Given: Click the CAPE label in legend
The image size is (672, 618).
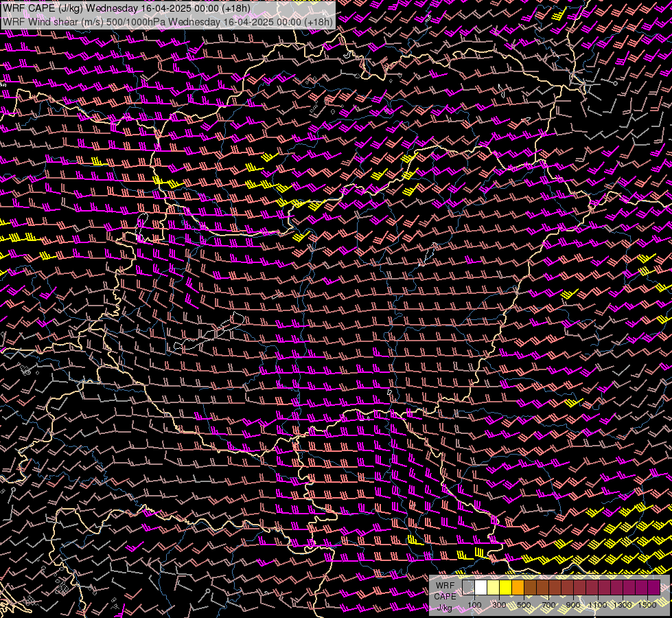Looking at the screenshot, I should (x=445, y=597).
